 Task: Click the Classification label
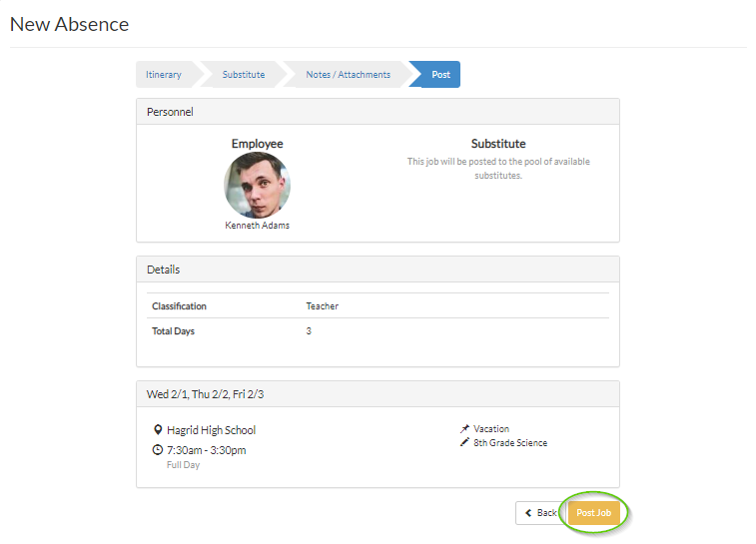click(179, 306)
